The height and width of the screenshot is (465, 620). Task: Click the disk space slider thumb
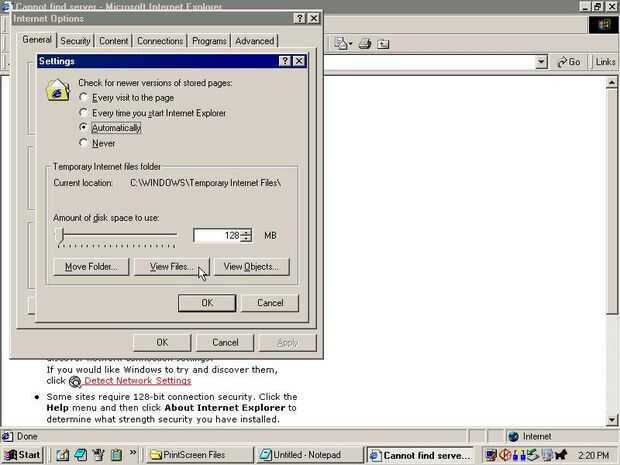coord(60,235)
